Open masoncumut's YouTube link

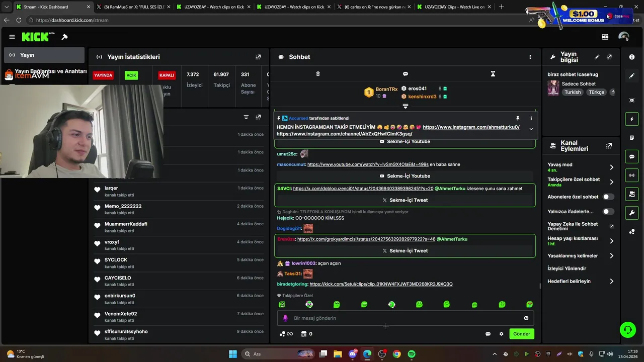coord(368,164)
